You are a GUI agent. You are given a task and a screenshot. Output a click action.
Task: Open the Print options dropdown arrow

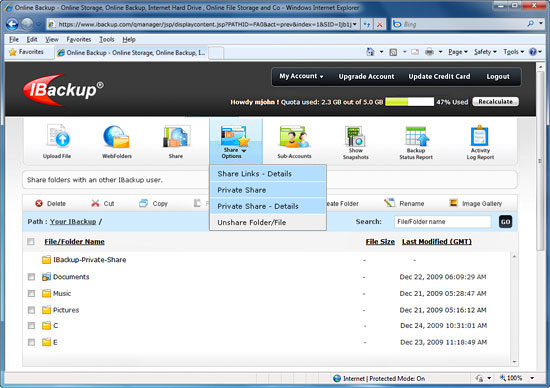440,52
